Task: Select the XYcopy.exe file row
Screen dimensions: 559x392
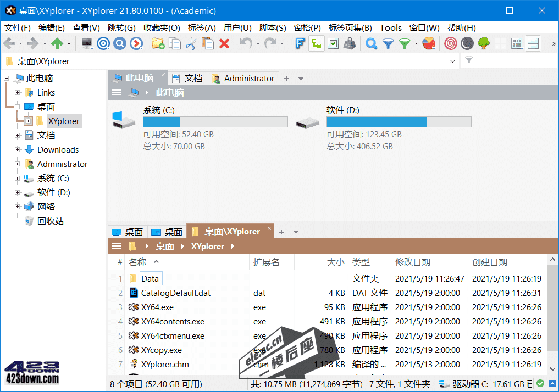Action: 161,350
